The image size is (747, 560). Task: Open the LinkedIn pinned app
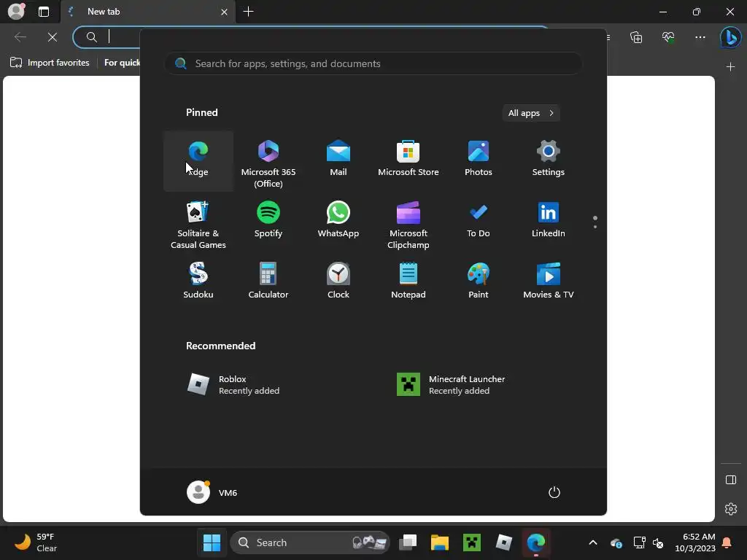click(549, 223)
